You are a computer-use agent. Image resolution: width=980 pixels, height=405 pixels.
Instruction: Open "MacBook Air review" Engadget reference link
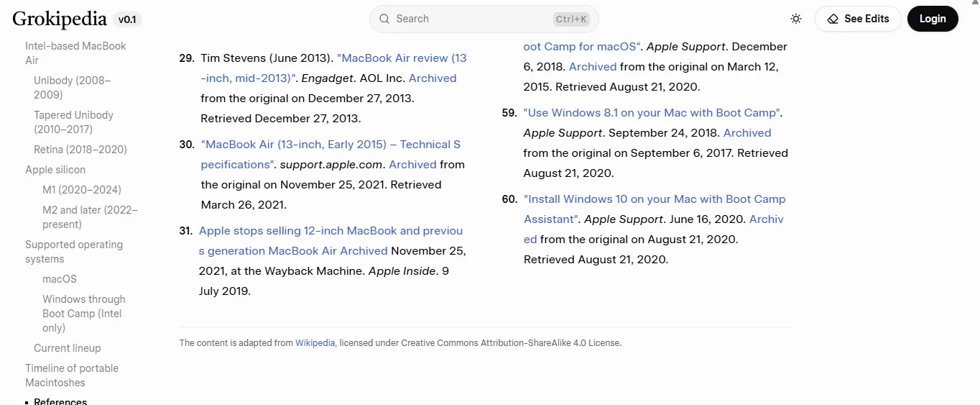402,58
